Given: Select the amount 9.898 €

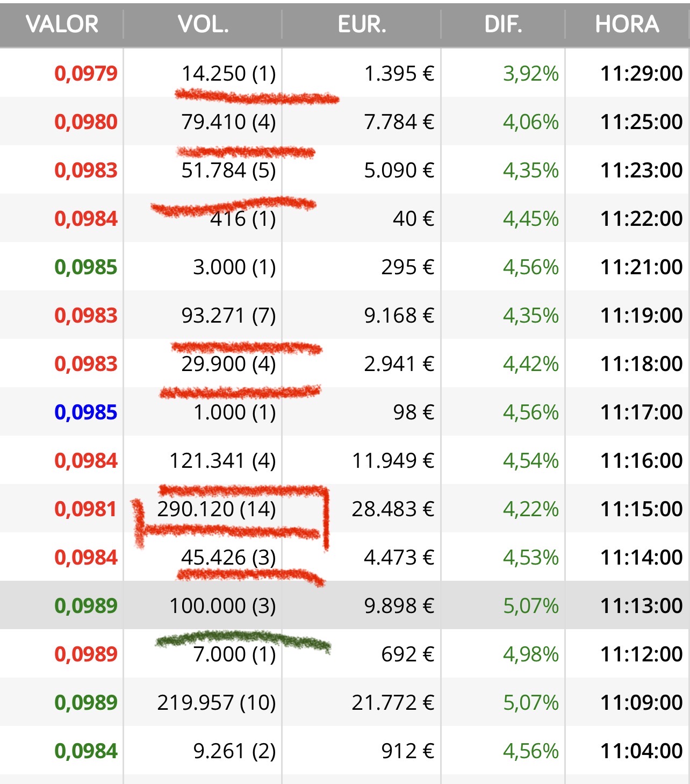Looking at the screenshot, I should 399,605.
